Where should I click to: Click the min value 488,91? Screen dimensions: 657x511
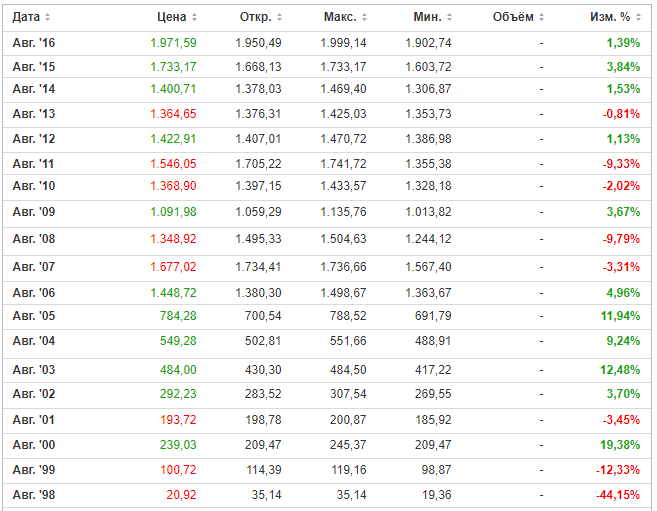coord(433,341)
